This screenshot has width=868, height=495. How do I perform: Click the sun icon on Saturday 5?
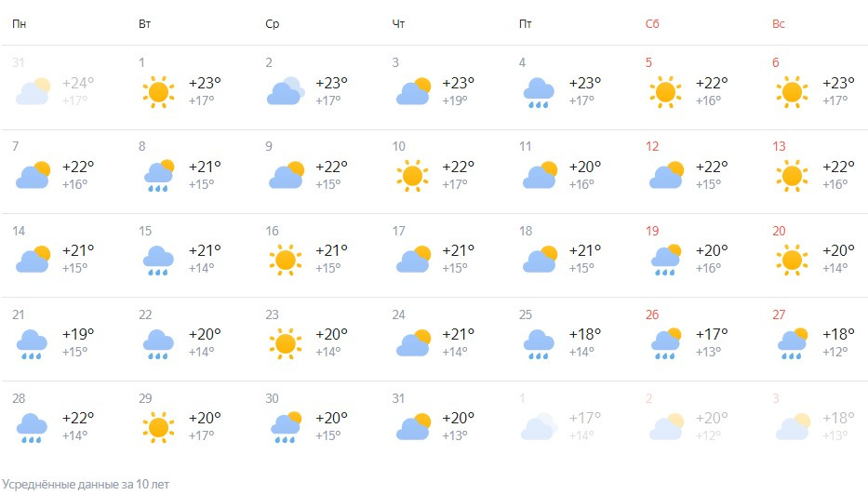pos(665,92)
